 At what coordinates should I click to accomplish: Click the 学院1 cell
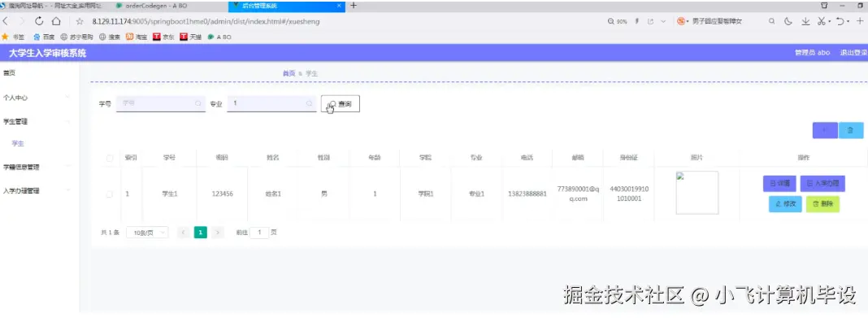pos(425,194)
